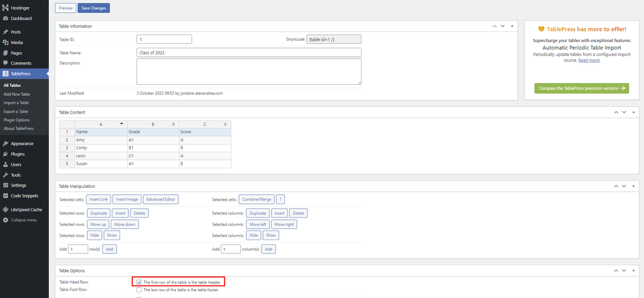Select the cell containing Corey
Viewport: 644px width, 298px height.
(x=101, y=148)
